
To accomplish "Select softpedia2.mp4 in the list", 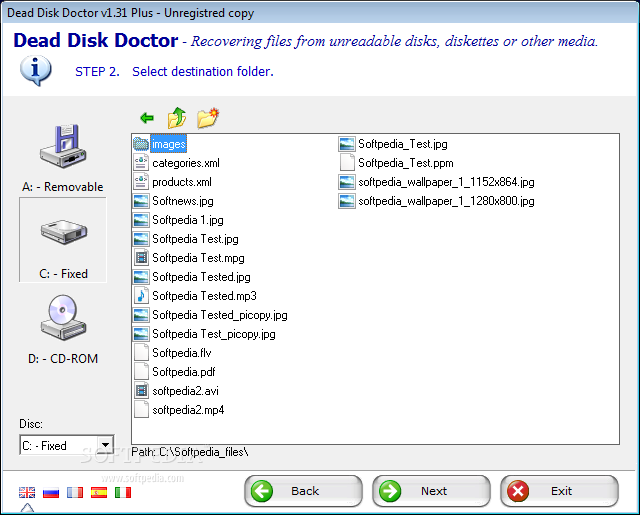I will 188,410.
